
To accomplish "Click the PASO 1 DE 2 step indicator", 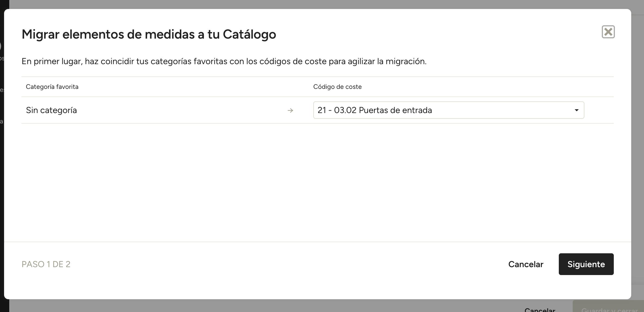I will click(46, 264).
